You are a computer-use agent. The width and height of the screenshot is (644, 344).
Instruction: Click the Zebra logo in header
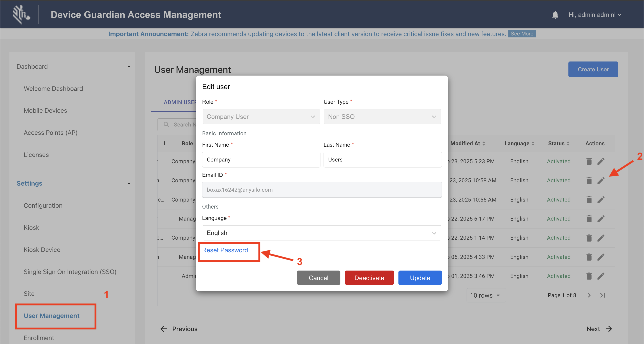(x=21, y=14)
